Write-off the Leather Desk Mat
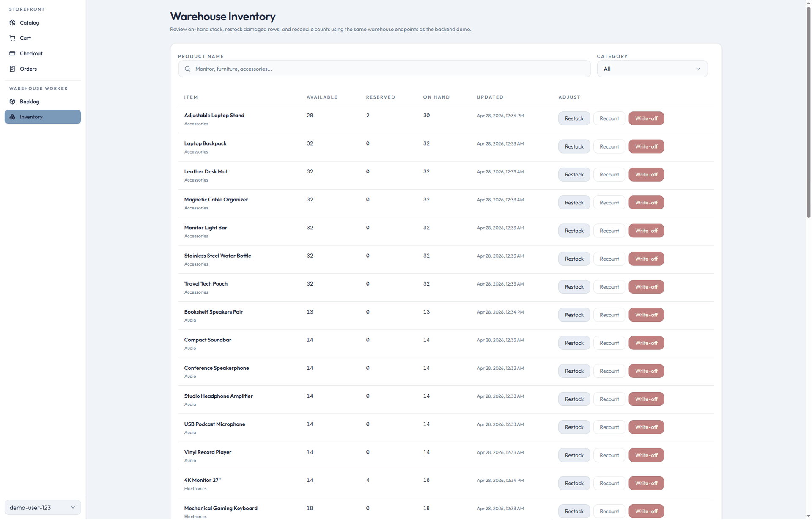 (x=646, y=174)
